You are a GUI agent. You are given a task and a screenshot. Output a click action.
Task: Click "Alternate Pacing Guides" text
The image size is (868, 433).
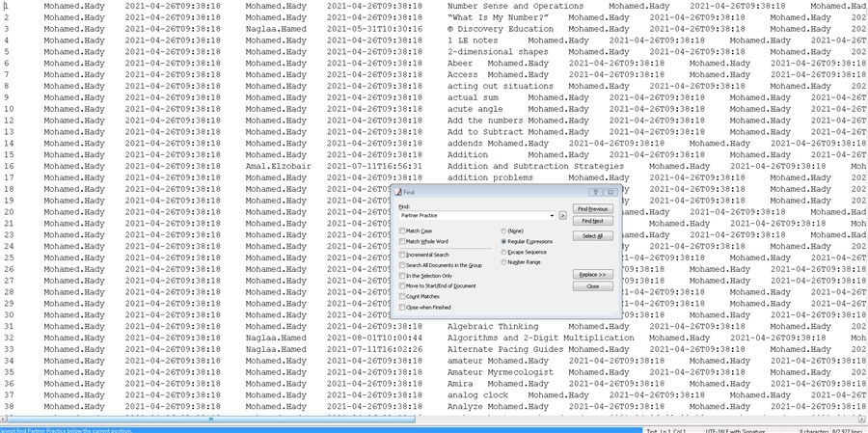(x=505, y=349)
